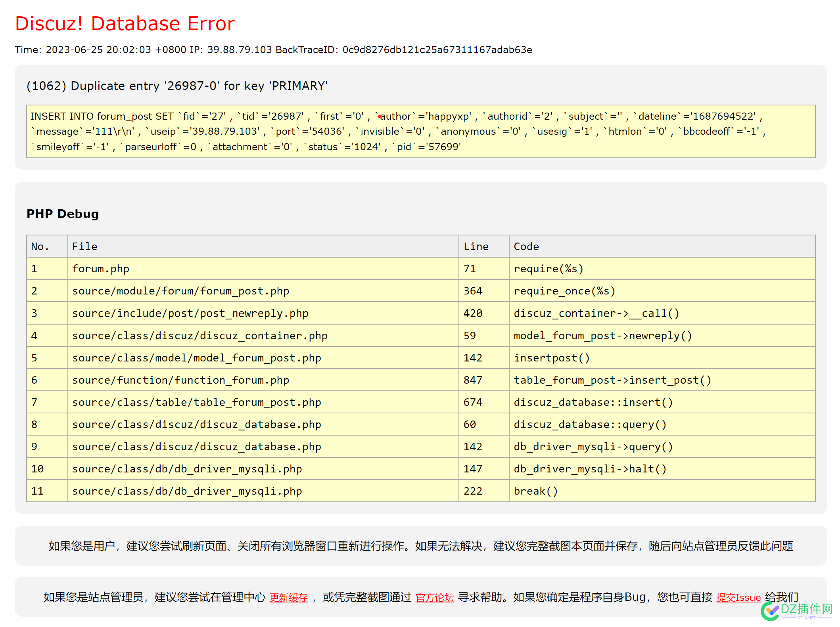Click the No. column header
Screen dimensions: 840x627
[x=47, y=246]
